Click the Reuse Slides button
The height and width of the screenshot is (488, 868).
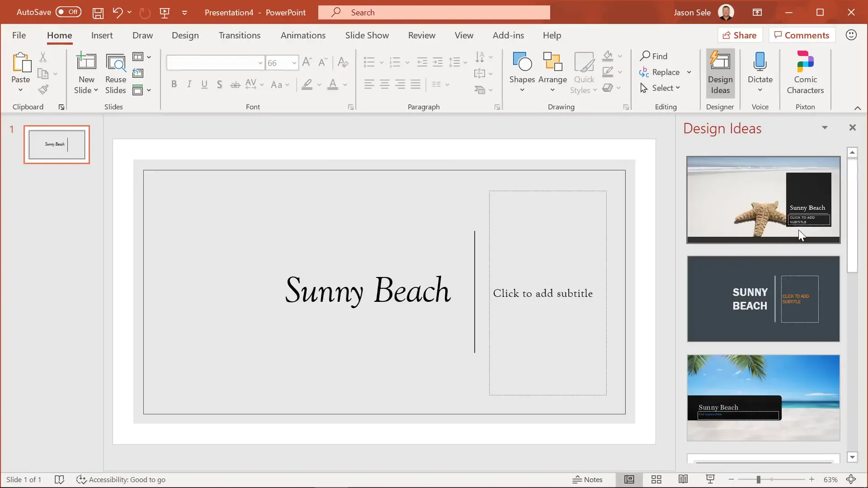click(x=116, y=73)
